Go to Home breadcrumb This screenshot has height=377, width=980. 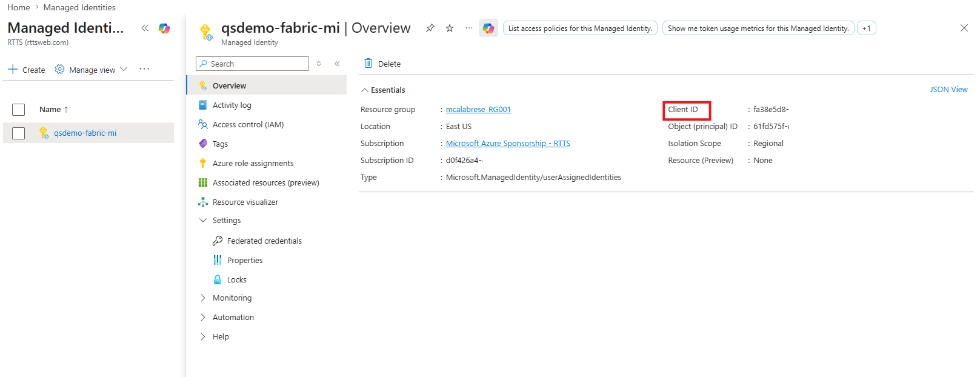pyautogui.click(x=19, y=7)
